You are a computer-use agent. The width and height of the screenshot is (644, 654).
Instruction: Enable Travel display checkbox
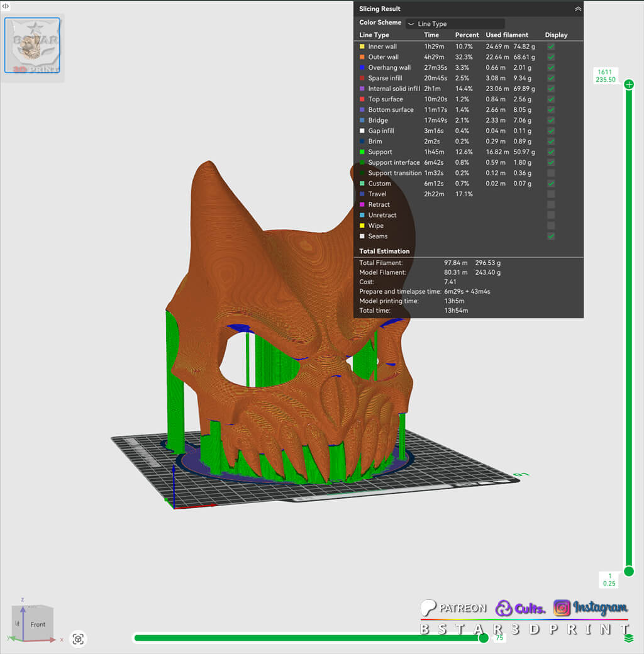pos(551,194)
